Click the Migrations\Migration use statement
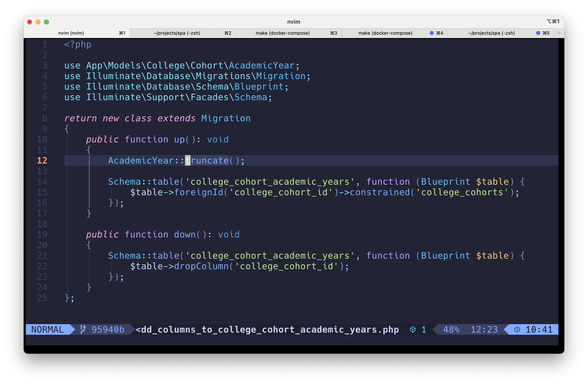The width and height of the screenshot is (588, 385). point(187,76)
